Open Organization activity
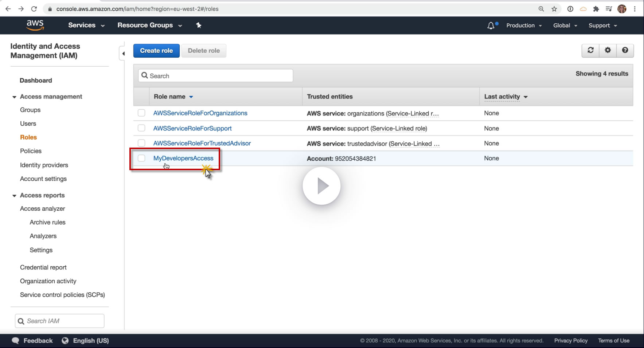This screenshot has height=348, width=644. (48, 281)
